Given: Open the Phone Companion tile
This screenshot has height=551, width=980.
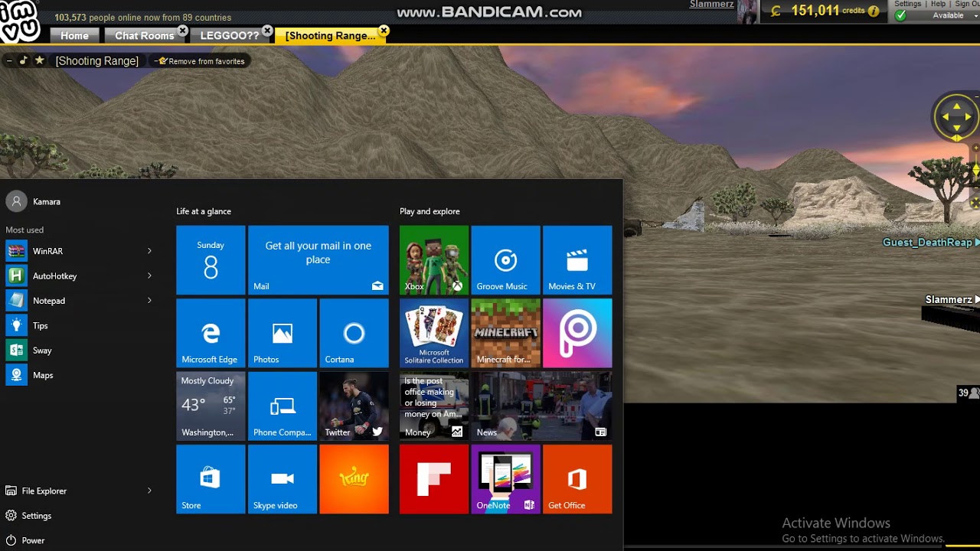Looking at the screenshot, I should coord(283,406).
